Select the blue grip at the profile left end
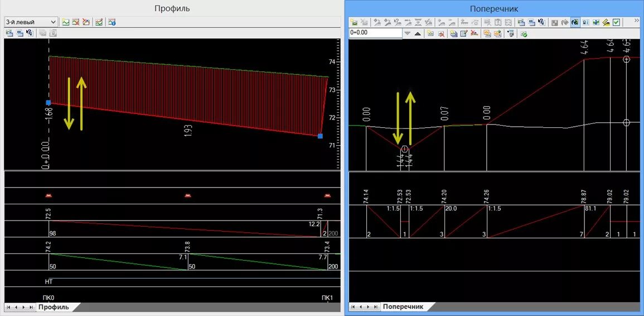644x316 pixels. tap(48, 103)
